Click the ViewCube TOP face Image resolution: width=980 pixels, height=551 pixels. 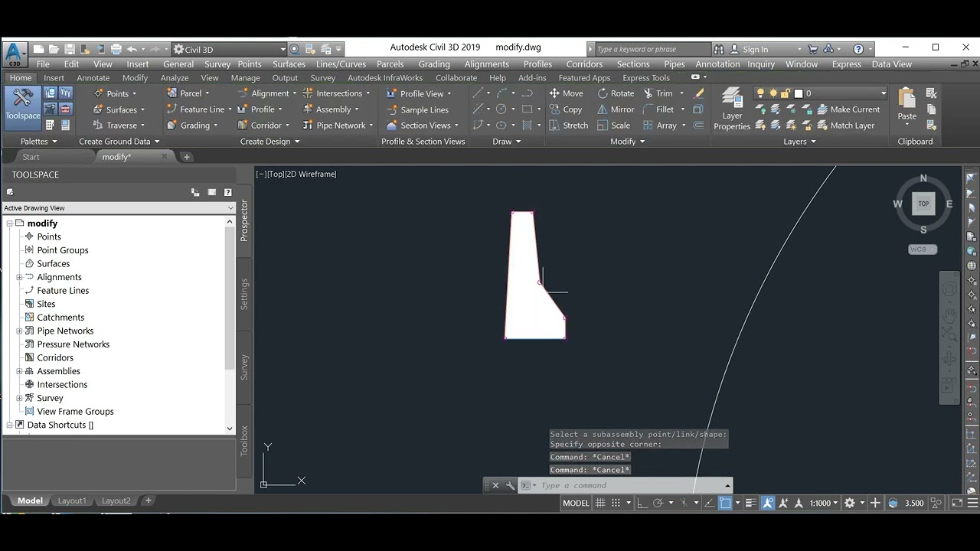coord(923,204)
